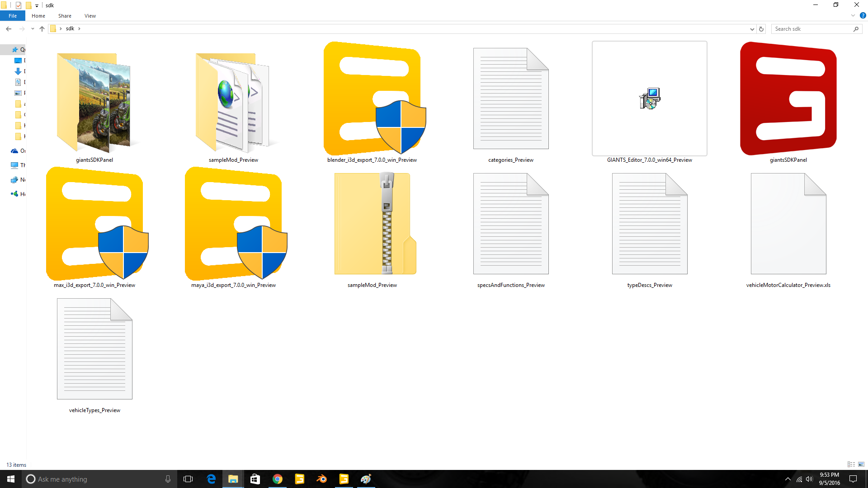Open the recent locations dropdown
Viewport: 868px width, 488px height.
click(x=33, y=29)
